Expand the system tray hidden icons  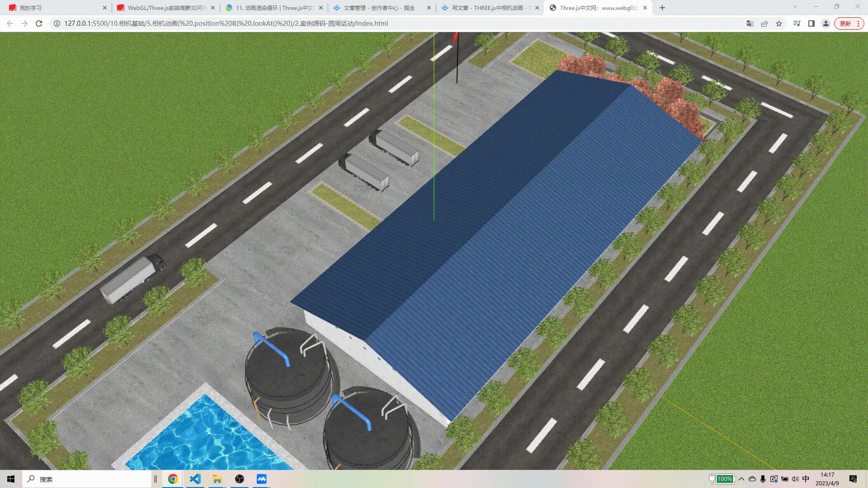coord(741,479)
